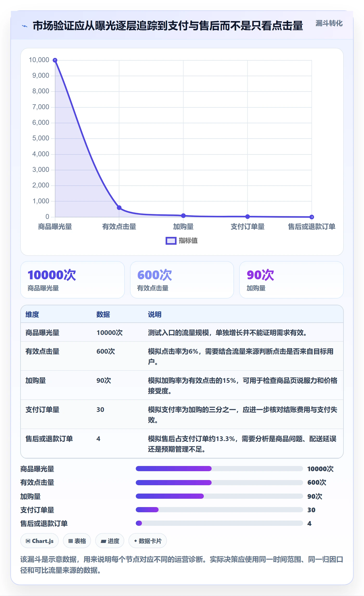
Task: Click the 10000次 cell in the table
Action: [x=109, y=333]
